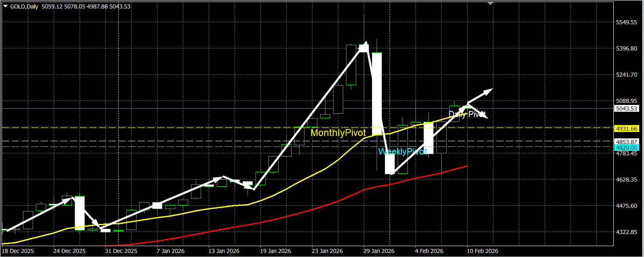Click the 5241.70 price scale label
Image resolution: width=644 pixels, height=257 pixels.
pos(627,75)
